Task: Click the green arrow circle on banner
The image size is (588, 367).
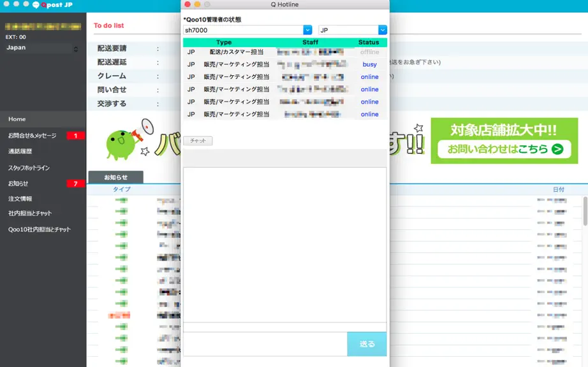Action: [x=557, y=149]
